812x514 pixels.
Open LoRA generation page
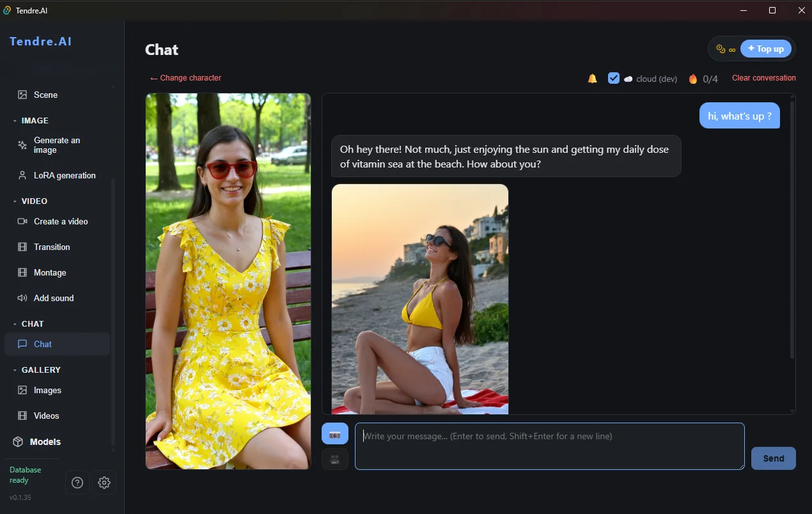click(57, 175)
